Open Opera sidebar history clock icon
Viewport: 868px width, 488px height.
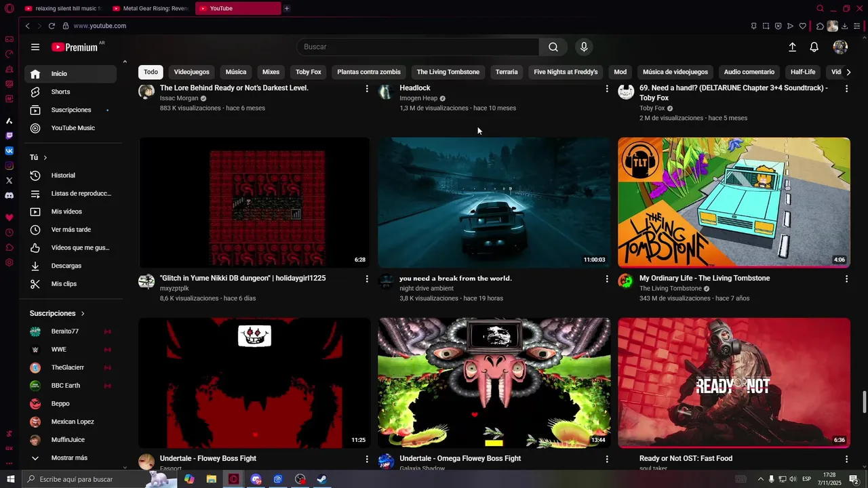pyautogui.click(x=9, y=232)
